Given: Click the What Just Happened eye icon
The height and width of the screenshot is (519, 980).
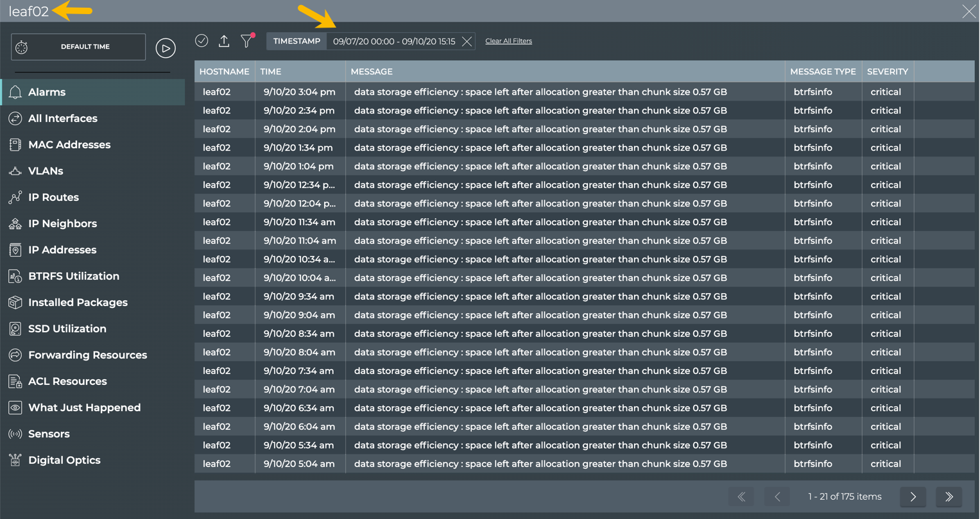Looking at the screenshot, I should (15, 408).
